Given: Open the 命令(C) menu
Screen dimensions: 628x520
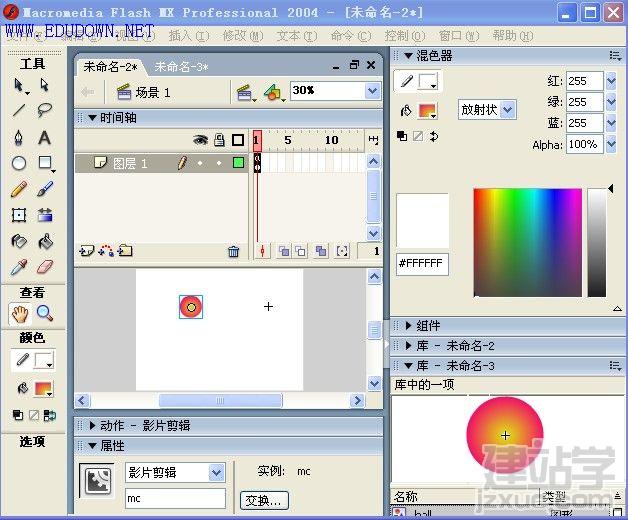Looking at the screenshot, I should (351, 36).
